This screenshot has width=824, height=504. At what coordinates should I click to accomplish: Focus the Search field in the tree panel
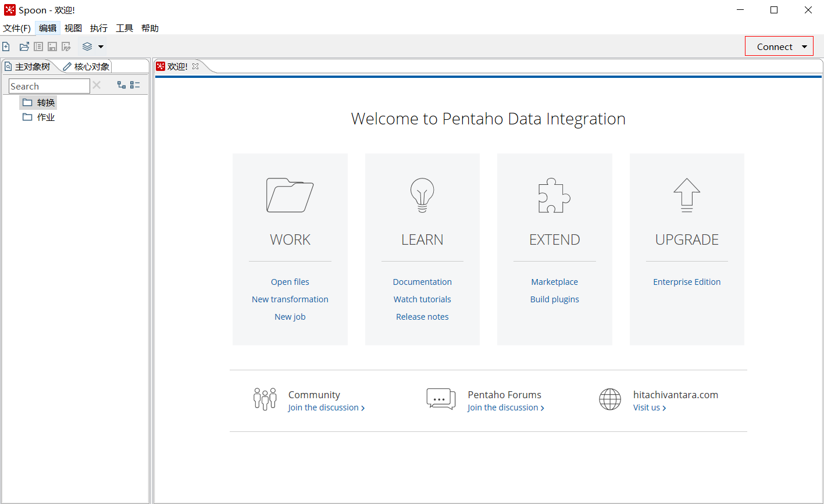(49, 86)
